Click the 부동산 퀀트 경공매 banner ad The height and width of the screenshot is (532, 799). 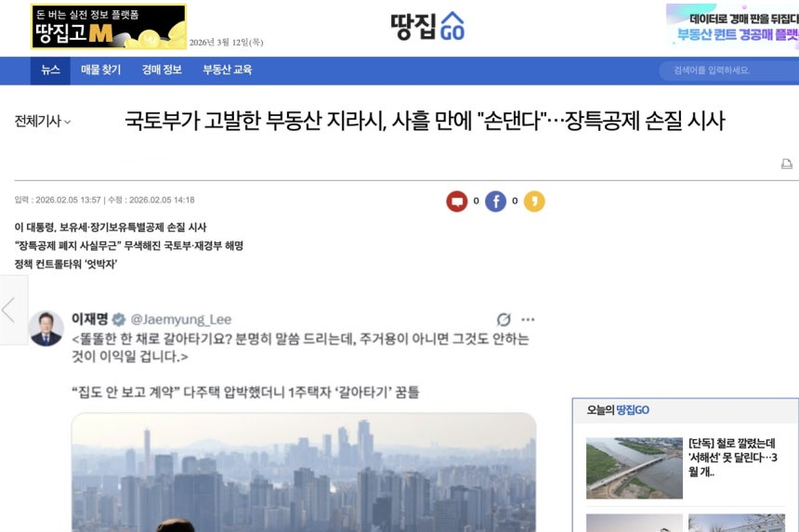[732, 27]
